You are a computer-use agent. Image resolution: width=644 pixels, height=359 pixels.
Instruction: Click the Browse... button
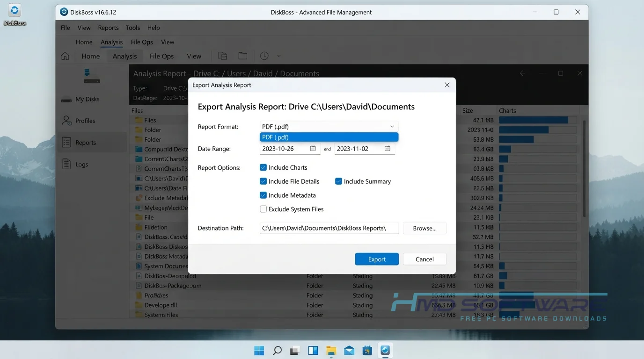click(x=424, y=228)
